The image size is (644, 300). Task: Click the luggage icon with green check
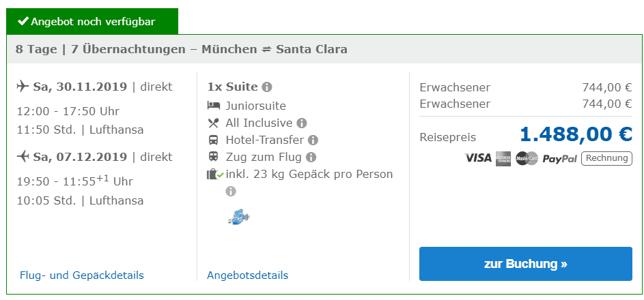pyautogui.click(x=214, y=175)
